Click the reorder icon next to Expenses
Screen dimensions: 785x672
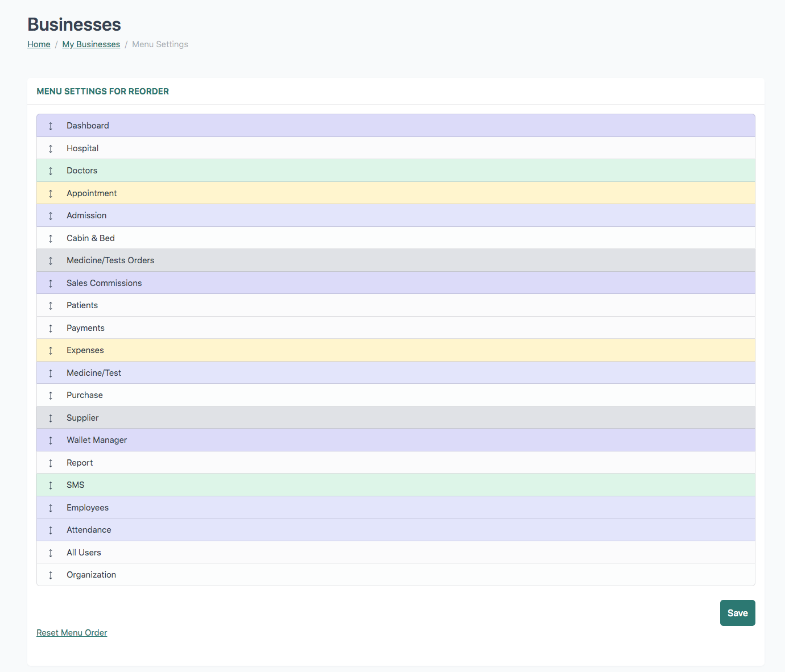(51, 350)
